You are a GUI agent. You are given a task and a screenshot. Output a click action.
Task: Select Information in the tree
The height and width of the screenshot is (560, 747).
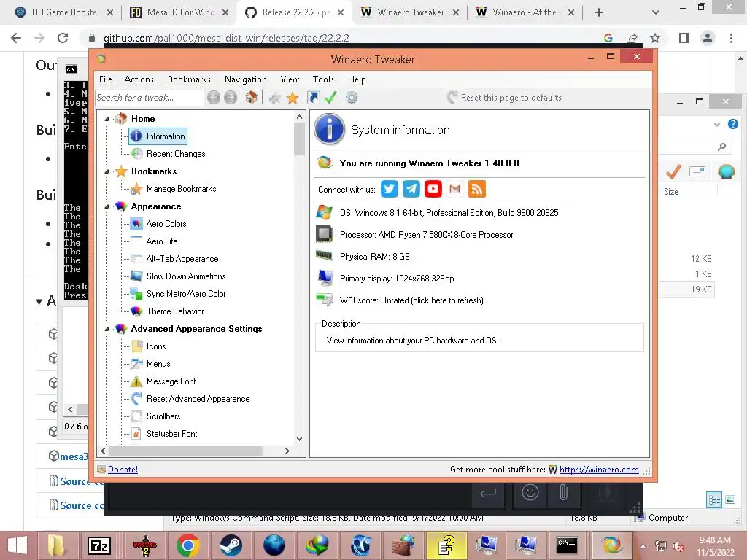[x=158, y=136]
